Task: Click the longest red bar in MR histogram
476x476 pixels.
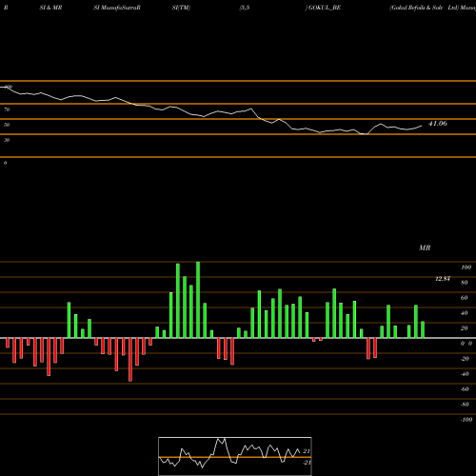Action: (x=130, y=360)
